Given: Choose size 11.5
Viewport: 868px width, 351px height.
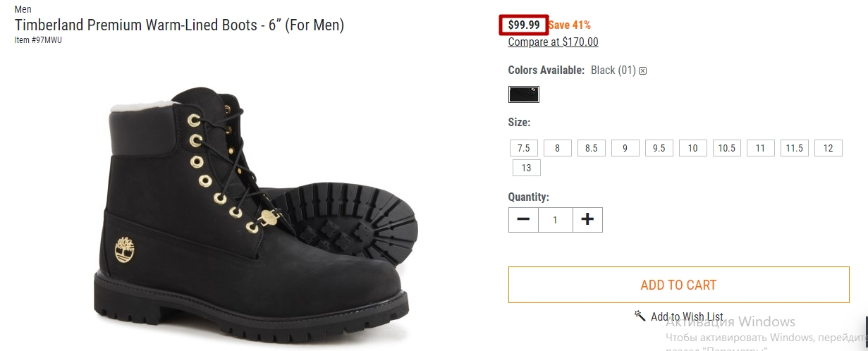Looking at the screenshot, I should [x=795, y=148].
